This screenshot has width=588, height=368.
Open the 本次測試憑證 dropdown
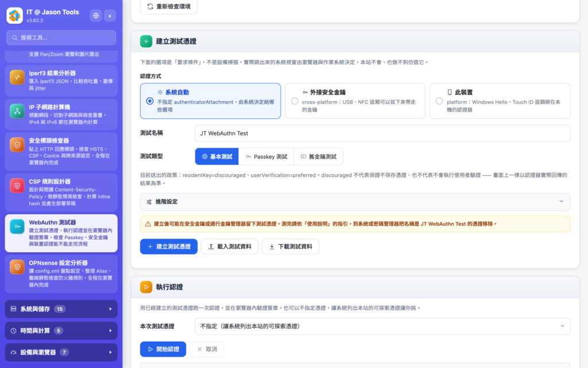click(382, 327)
